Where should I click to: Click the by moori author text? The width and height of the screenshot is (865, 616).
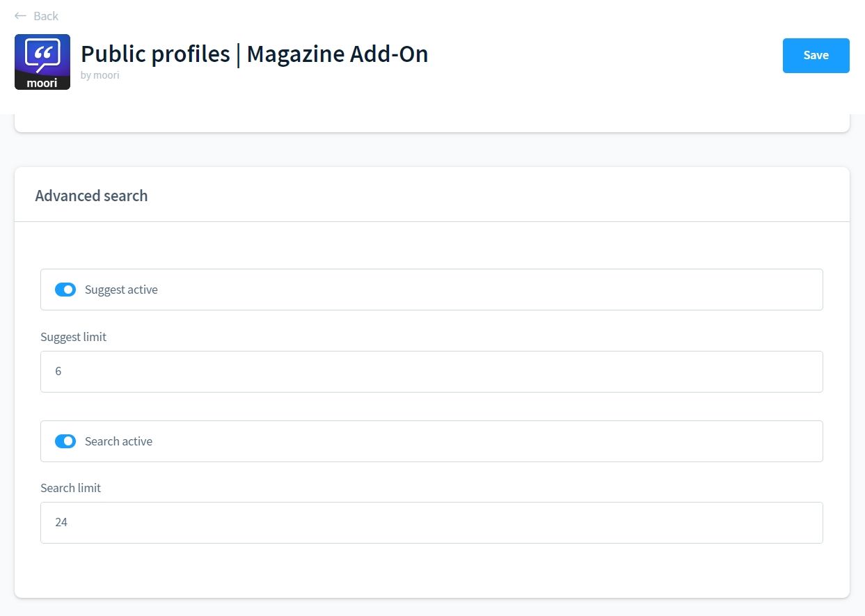click(100, 75)
